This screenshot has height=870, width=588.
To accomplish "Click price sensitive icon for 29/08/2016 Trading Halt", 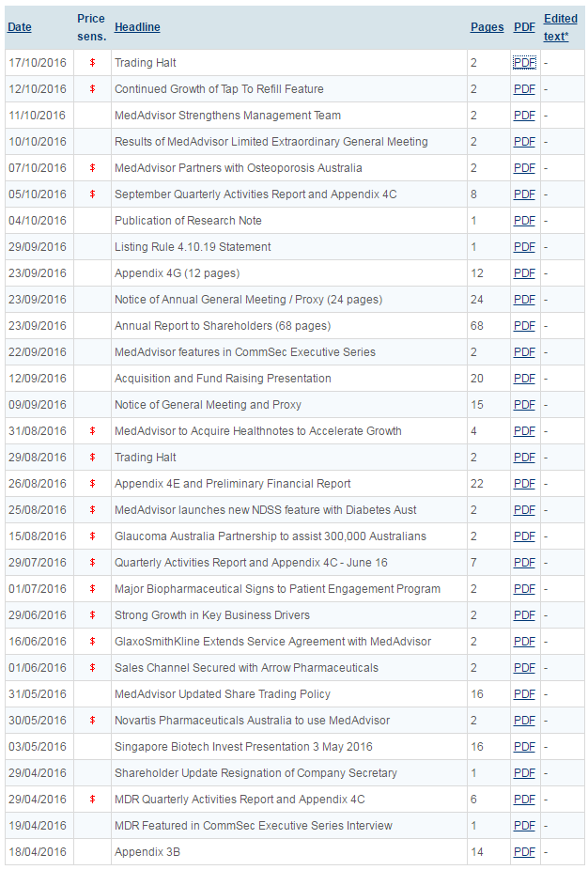I will pyautogui.click(x=92, y=458).
